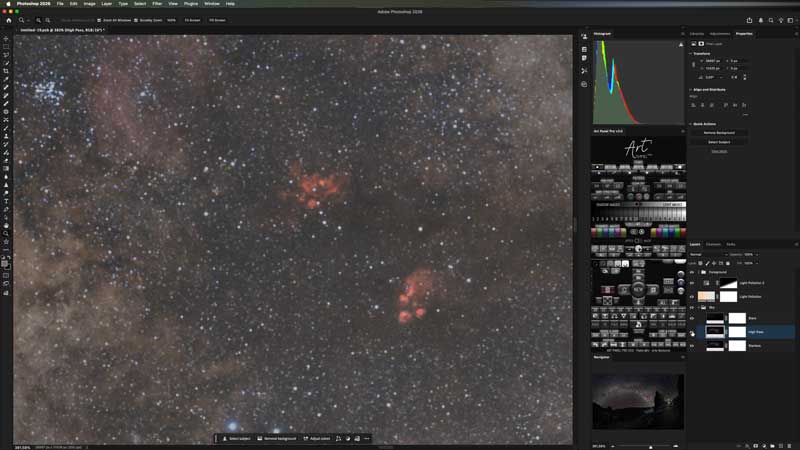
Task: Select the Lasso tool
Action: point(6,55)
